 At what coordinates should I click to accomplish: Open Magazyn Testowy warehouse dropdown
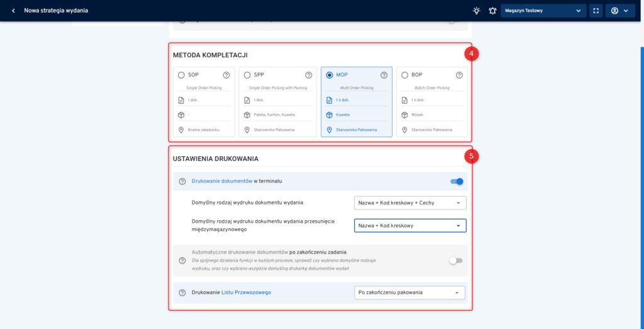(x=543, y=11)
